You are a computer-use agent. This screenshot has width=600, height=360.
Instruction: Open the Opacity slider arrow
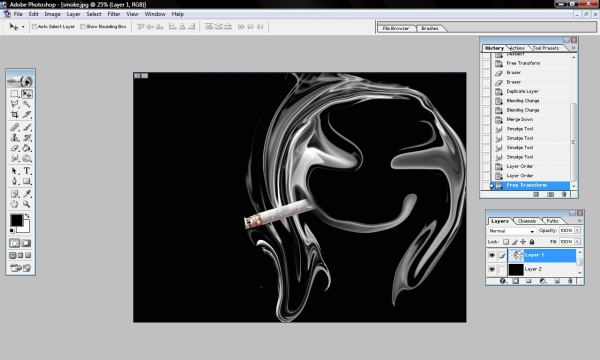(577, 230)
